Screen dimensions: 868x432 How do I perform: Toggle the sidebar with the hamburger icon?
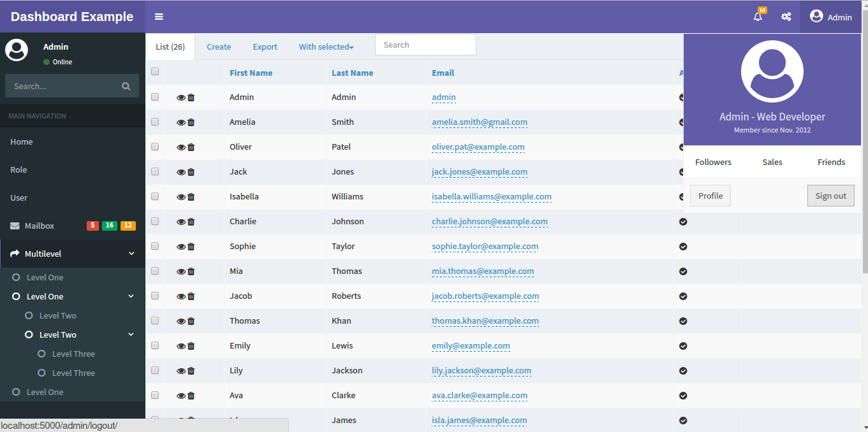point(158,16)
